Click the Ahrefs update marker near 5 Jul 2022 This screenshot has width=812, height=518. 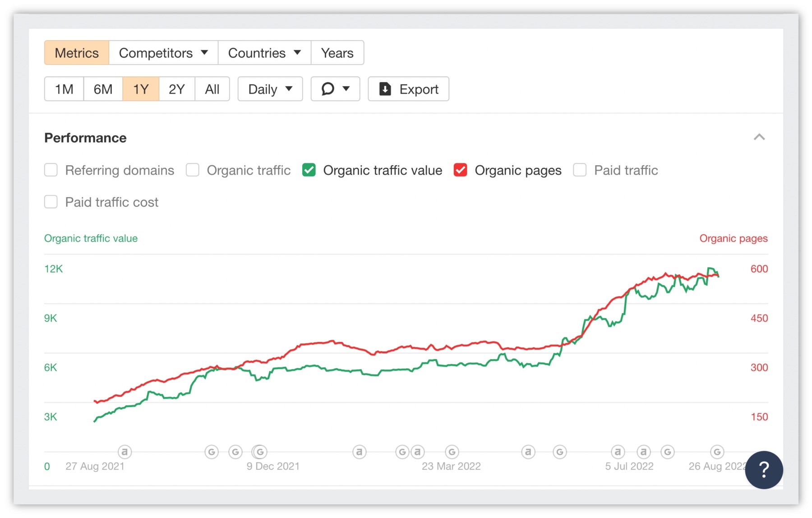(x=618, y=452)
